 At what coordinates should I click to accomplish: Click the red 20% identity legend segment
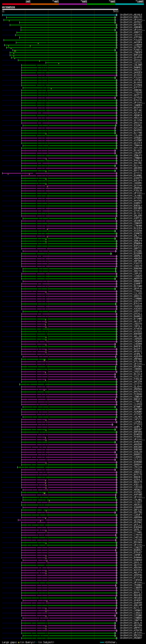16,4
